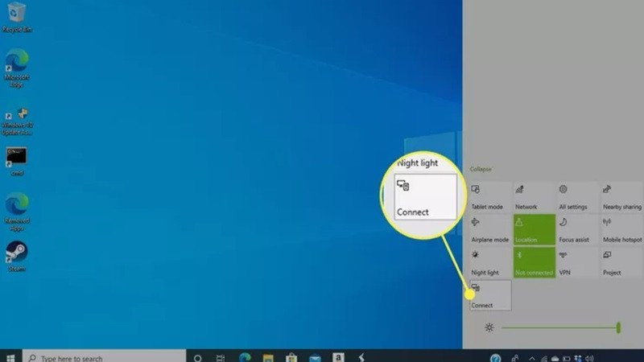Toggle Bluetooth Not connected tile
This screenshot has width=644, height=362.
click(534, 263)
